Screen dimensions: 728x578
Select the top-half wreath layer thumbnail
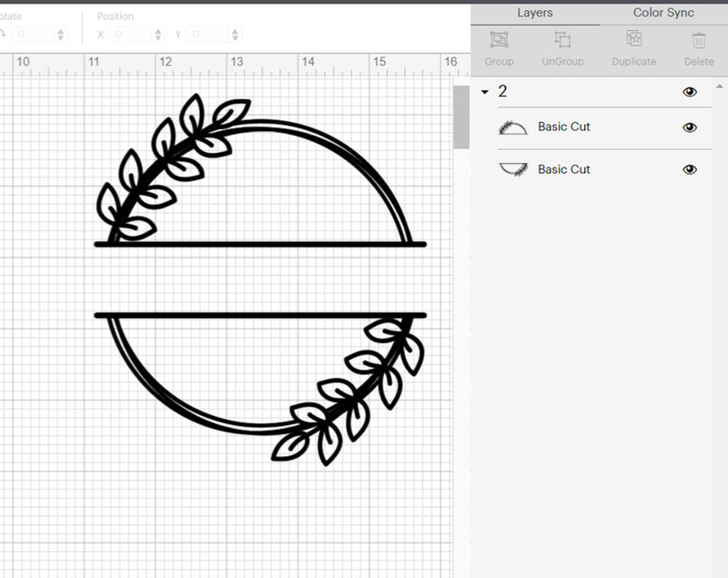pos(513,127)
